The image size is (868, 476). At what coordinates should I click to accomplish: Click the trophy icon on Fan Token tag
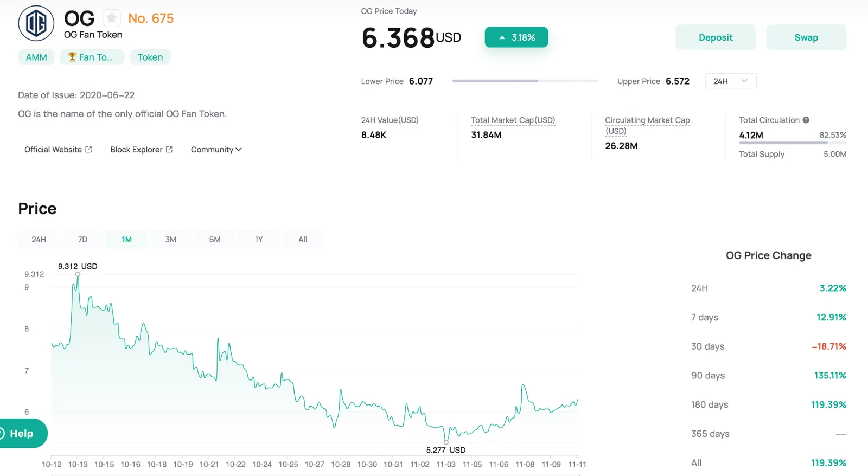click(72, 57)
